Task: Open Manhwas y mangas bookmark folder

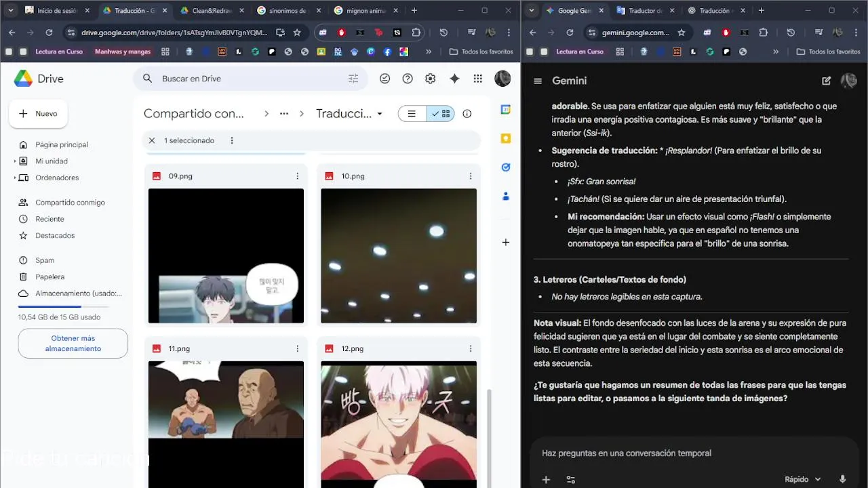Action: click(123, 52)
